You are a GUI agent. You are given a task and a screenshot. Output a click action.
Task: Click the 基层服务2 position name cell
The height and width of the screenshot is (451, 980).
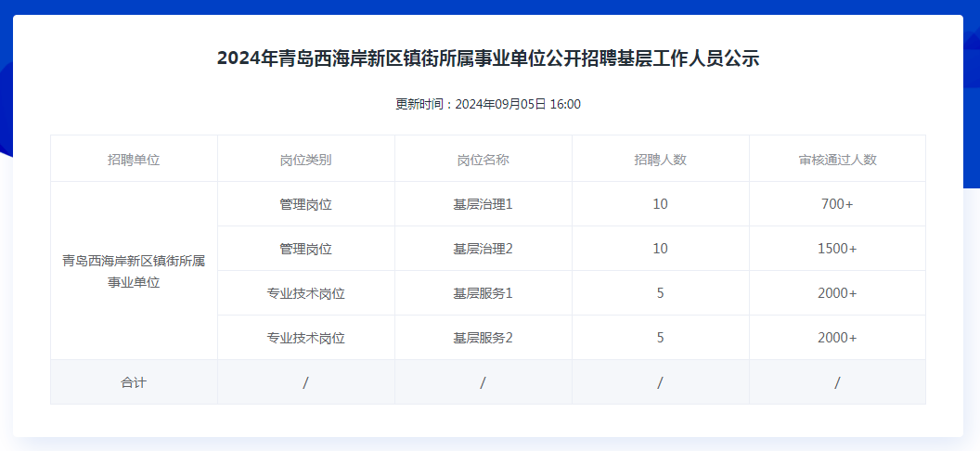484,338
